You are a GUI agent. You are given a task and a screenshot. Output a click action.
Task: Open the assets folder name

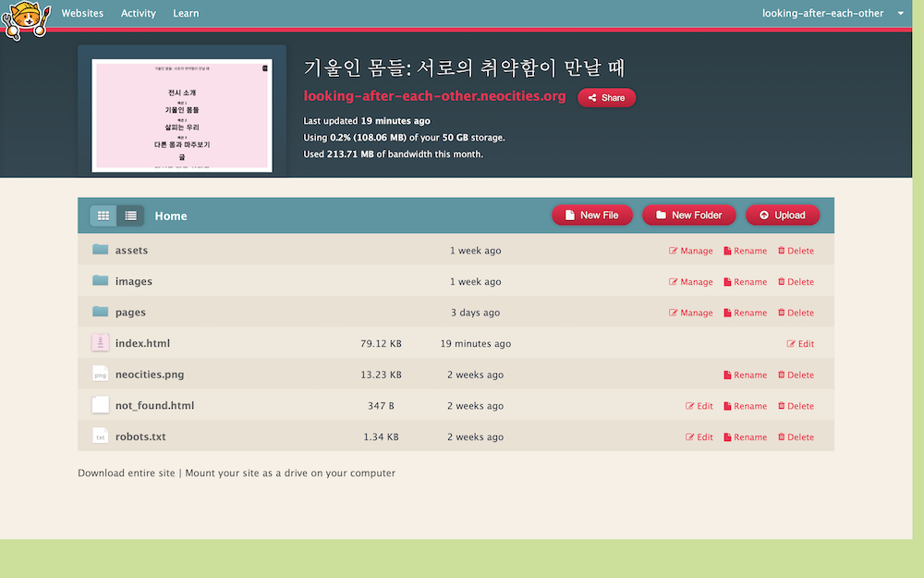pos(131,250)
